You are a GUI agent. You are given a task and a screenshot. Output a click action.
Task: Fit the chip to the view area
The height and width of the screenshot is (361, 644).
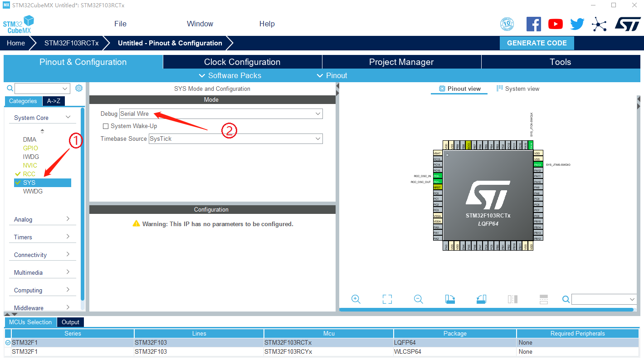point(387,299)
